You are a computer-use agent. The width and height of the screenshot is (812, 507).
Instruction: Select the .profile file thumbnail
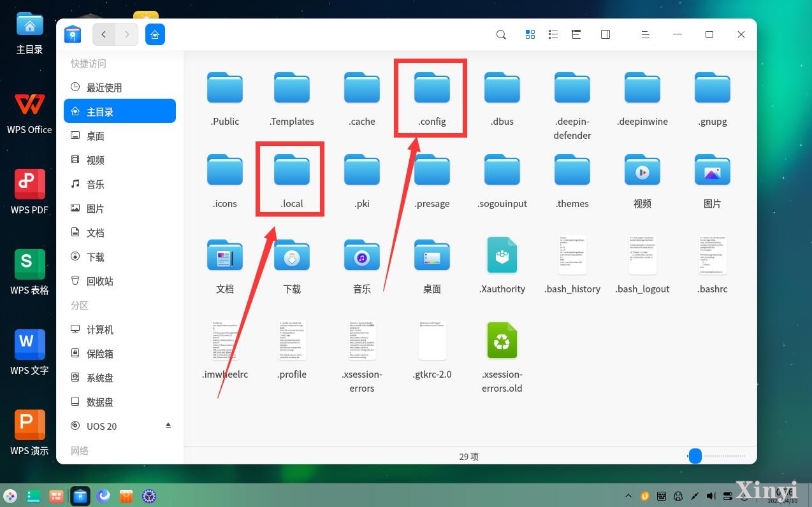click(292, 340)
